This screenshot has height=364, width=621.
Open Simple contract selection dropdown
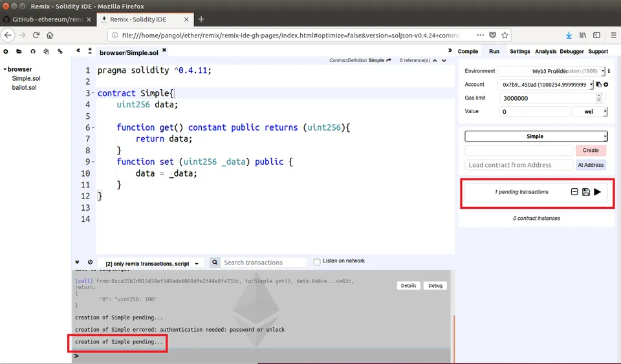click(x=536, y=136)
